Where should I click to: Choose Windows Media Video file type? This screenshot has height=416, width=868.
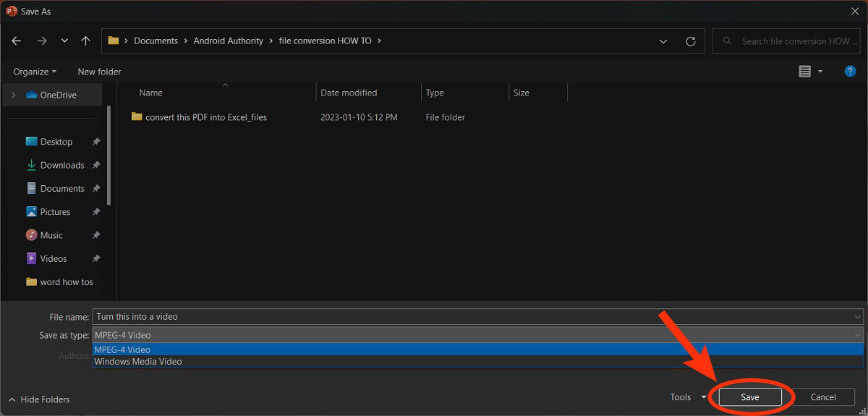(138, 361)
